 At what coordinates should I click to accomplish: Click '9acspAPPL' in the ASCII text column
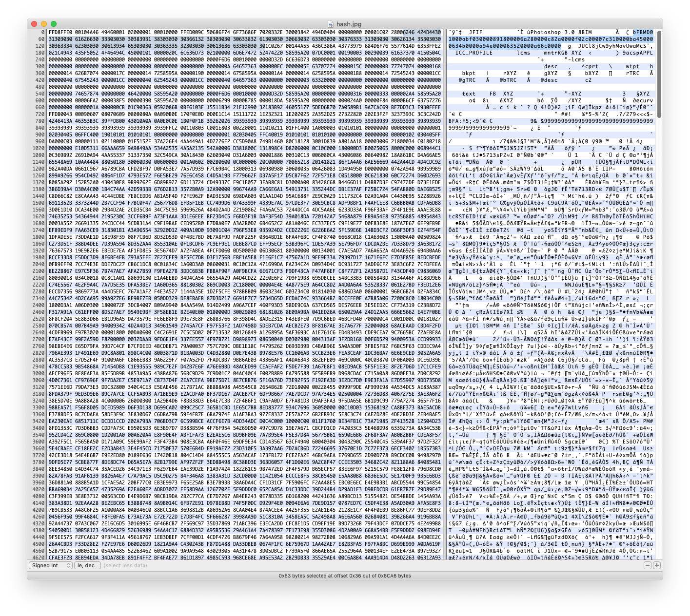[637, 53]
